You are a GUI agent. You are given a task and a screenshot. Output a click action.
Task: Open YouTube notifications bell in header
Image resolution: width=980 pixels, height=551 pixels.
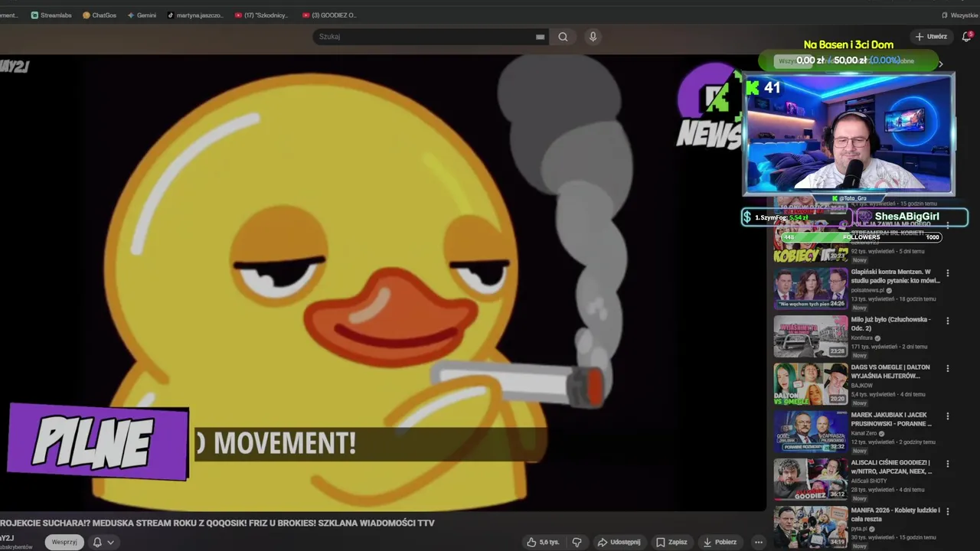pos(966,37)
